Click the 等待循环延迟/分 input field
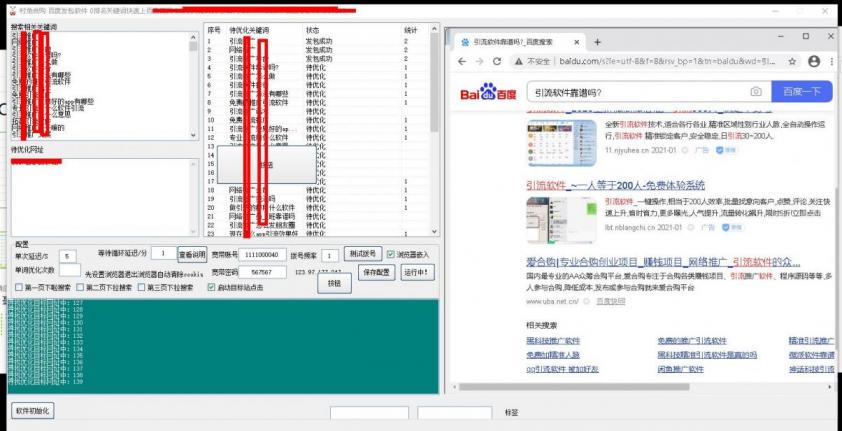This screenshot has height=431, width=842. click(164, 253)
